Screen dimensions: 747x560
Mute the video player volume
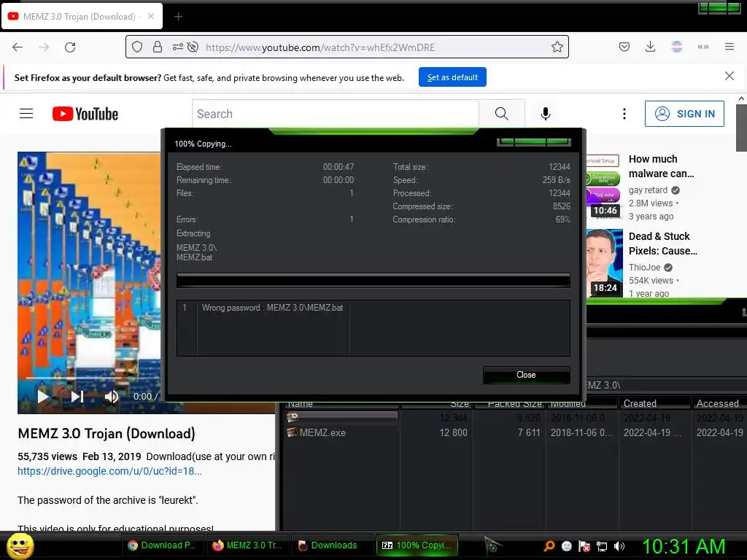pyautogui.click(x=112, y=396)
